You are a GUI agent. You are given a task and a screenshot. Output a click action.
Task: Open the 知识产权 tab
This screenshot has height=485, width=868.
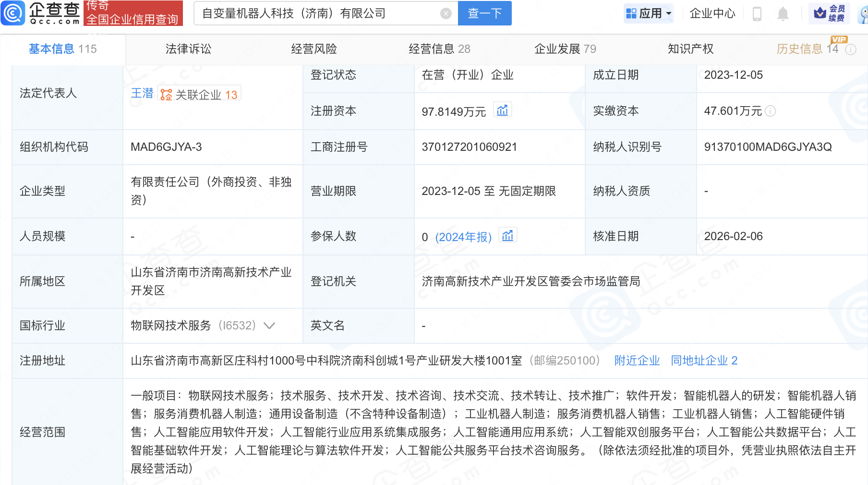[690, 49]
